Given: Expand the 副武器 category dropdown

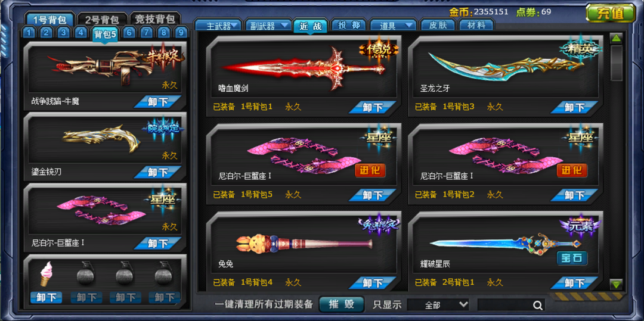Looking at the screenshot, I should [x=268, y=26].
